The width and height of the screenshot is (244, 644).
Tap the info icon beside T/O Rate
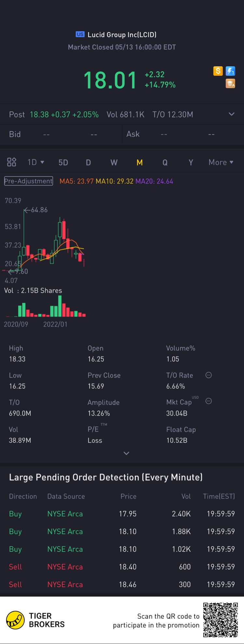[x=209, y=375]
